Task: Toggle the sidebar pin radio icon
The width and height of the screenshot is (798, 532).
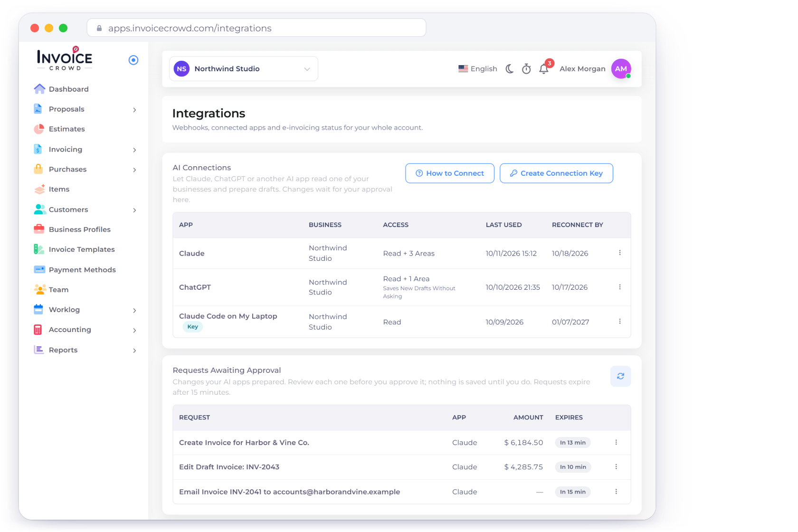Action: point(133,60)
